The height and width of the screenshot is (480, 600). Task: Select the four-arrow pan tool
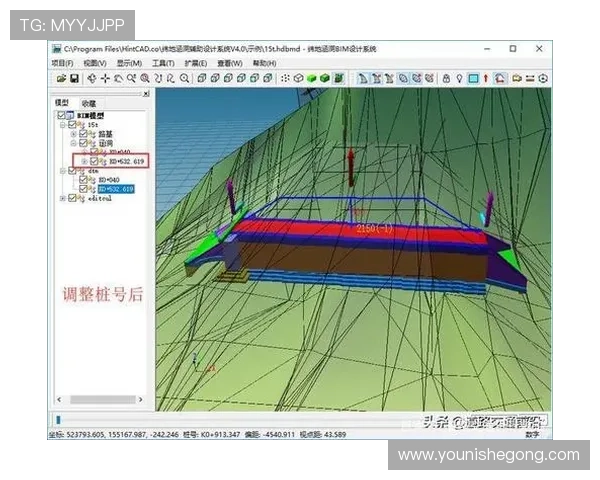click(92, 78)
